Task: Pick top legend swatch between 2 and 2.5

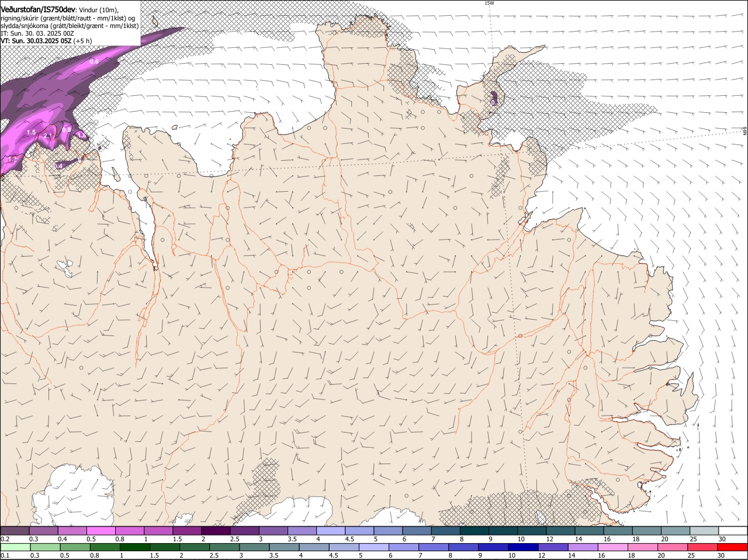Action: point(216,531)
